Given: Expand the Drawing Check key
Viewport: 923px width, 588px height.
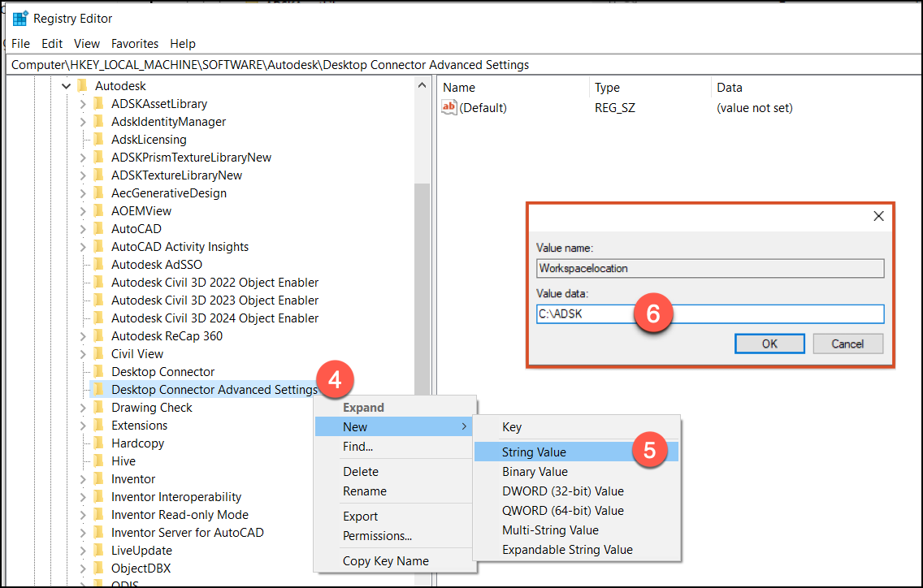Looking at the screenshot, I should coord(83,408).
